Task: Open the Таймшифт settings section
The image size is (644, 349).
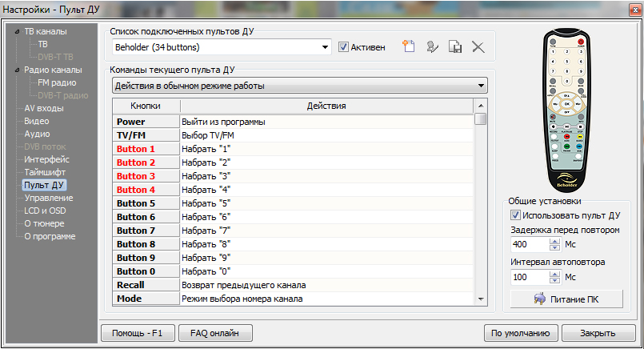Action: [x=45, y=172]
